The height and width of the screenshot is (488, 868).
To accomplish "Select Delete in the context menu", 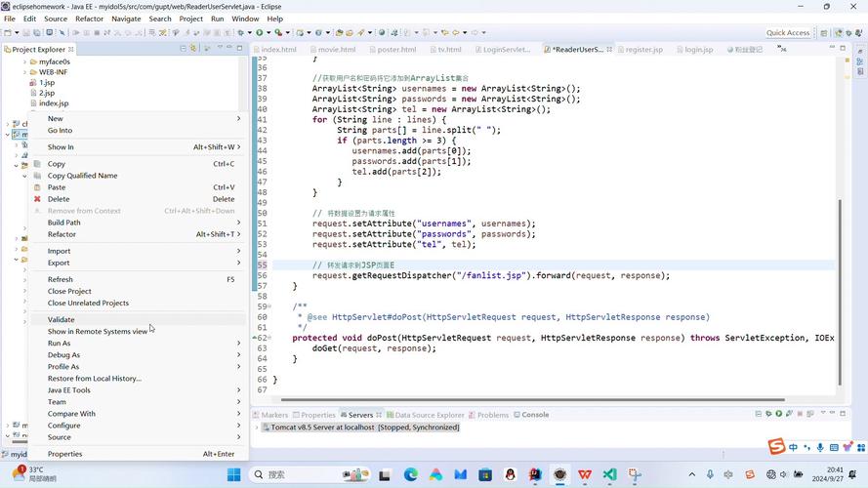I will (x=139, y=199).
